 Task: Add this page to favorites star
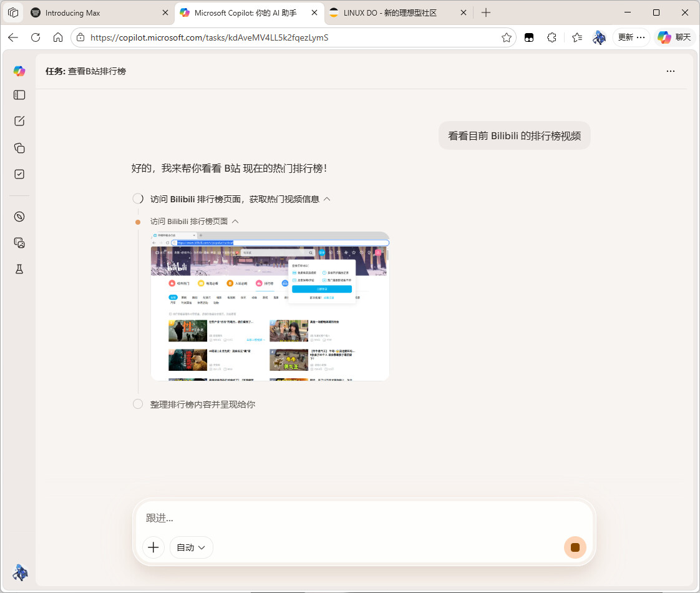(x=506, y=37)
